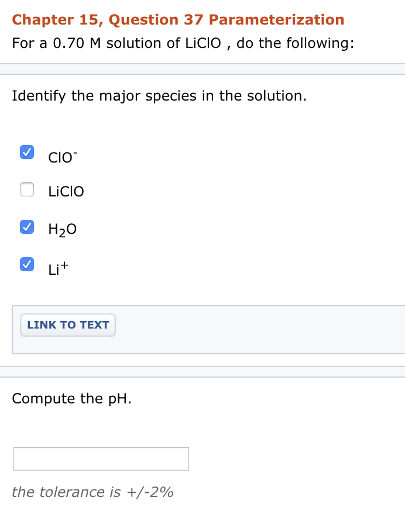Screen dimensions: 405x532
Task: Uncheck the H2O checkbox
Action: pyautogui.click(x=26, y=226)
